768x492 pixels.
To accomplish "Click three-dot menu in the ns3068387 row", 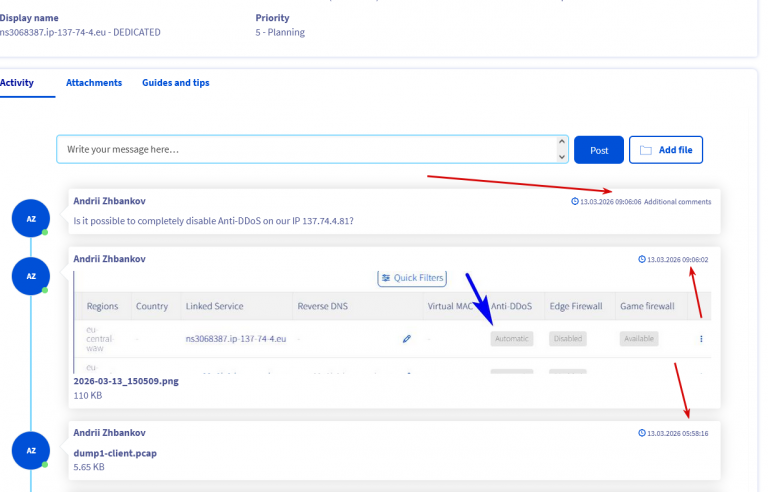I will coord(701,339).
